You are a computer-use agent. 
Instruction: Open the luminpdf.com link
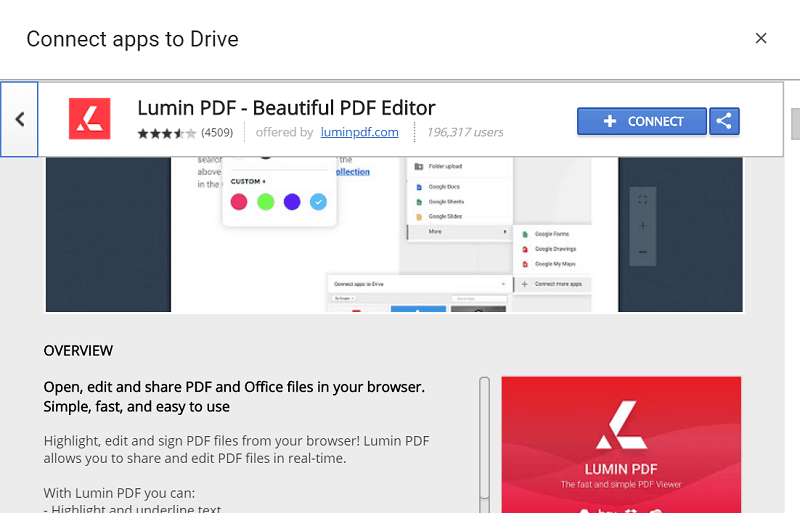pyautogui.click(x=359, y=132)
